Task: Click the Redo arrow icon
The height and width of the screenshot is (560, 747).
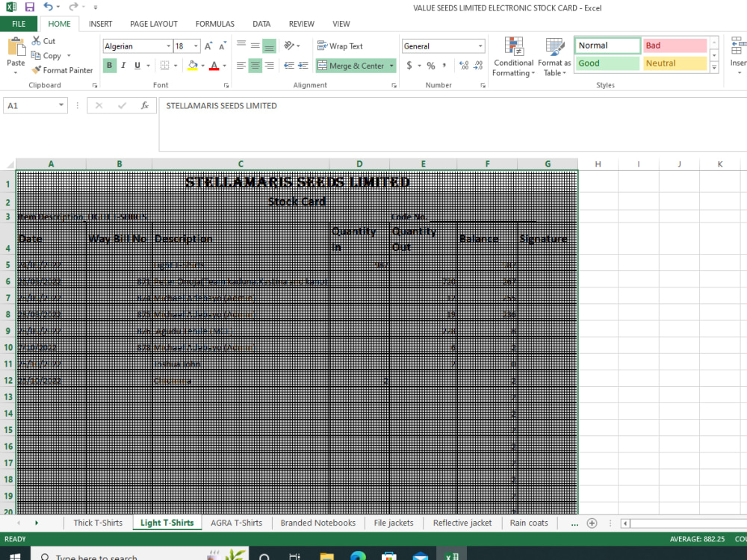Action: [x=73, y=7]
